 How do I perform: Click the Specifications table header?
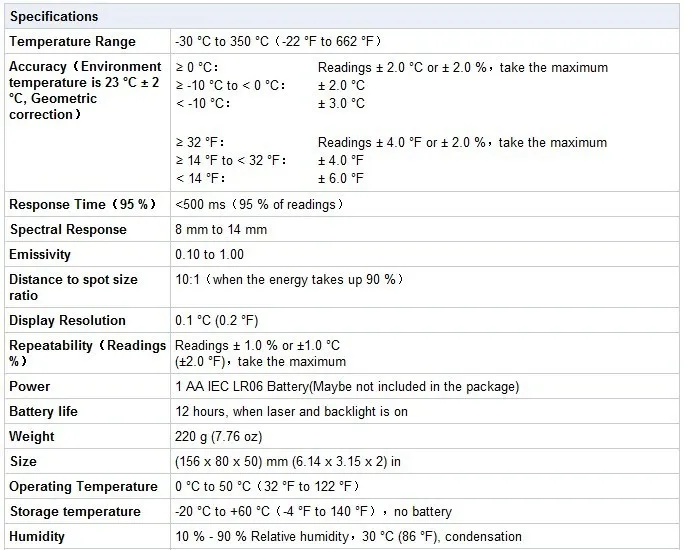click(x=342, y=17)
